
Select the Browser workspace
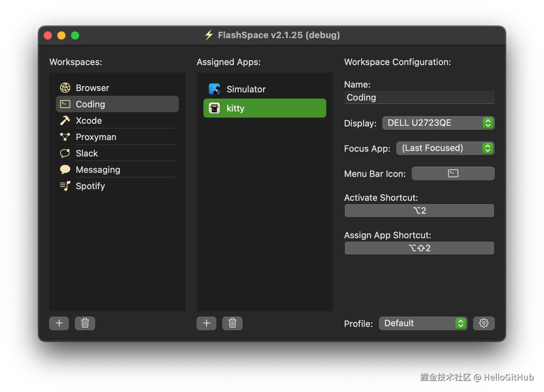pos(117,88)
